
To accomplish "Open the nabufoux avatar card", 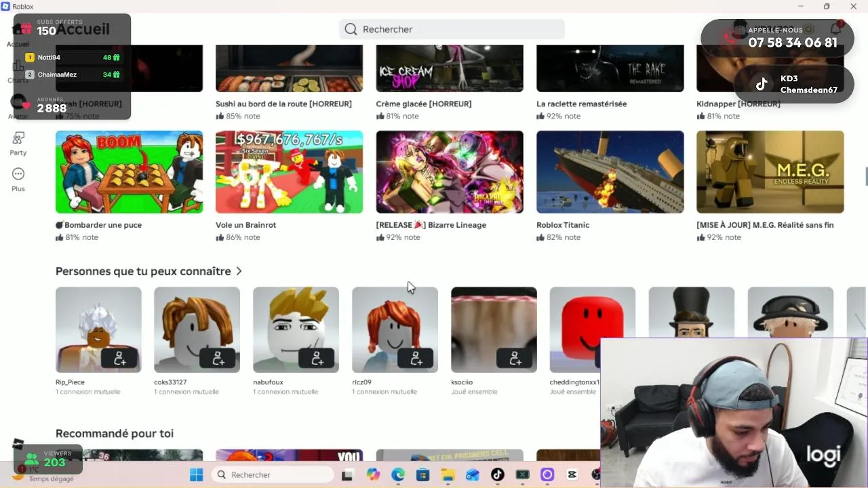I will pos(296,329).
